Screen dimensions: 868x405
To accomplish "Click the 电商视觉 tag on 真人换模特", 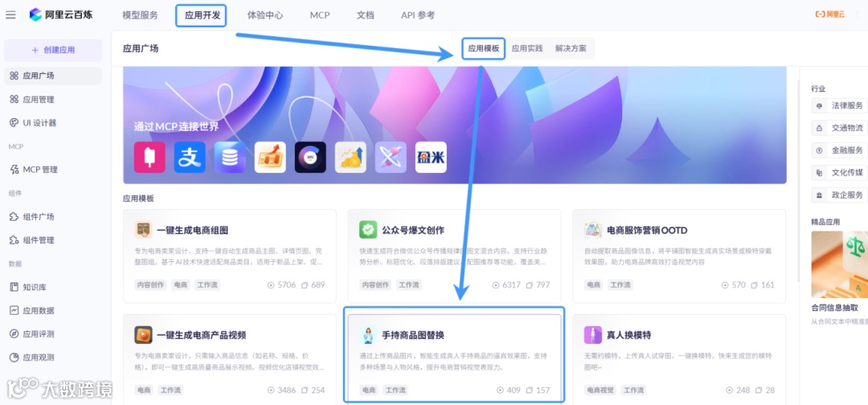I will pos(600,390).
